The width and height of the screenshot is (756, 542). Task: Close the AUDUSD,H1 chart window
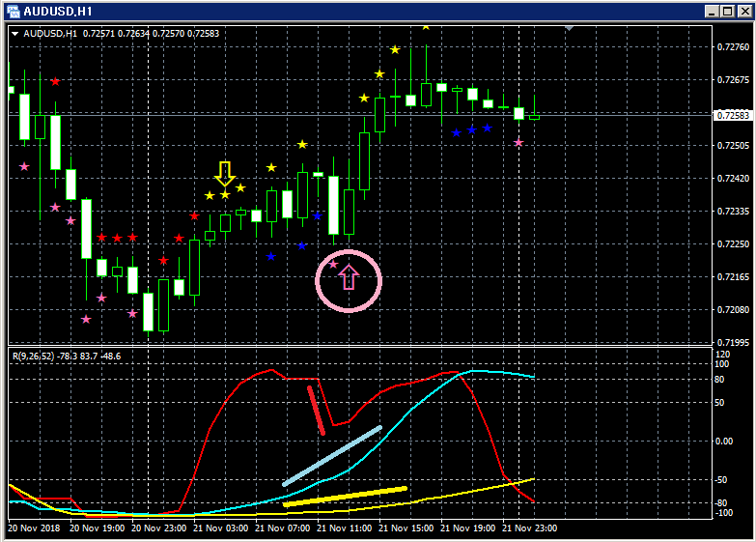pos(745,11)
